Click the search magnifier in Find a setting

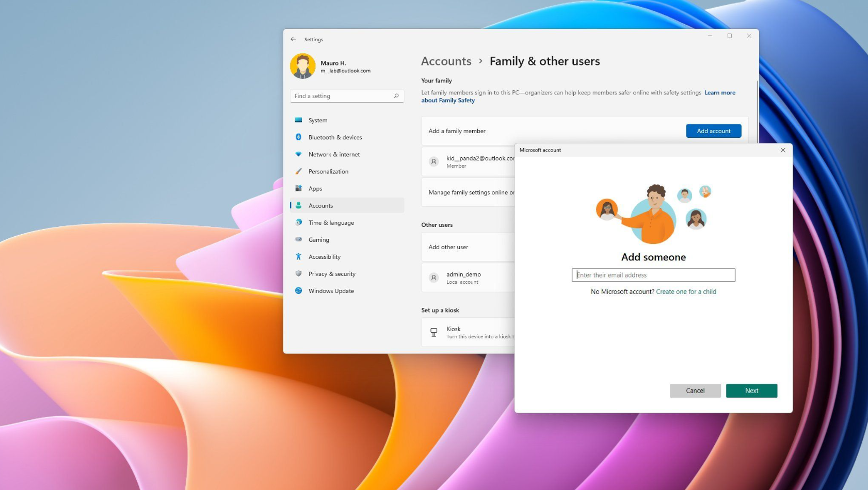pyautogui.click(x=396, y=96)
